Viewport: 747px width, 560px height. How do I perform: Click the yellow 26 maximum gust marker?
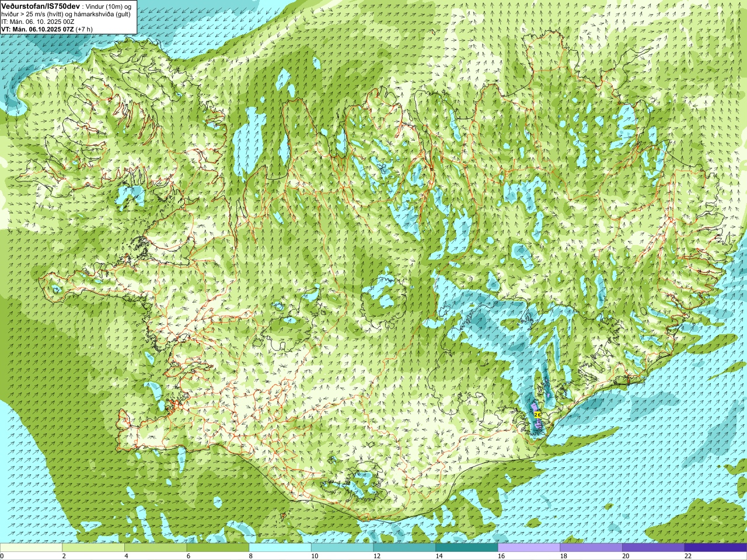point(537,414)
